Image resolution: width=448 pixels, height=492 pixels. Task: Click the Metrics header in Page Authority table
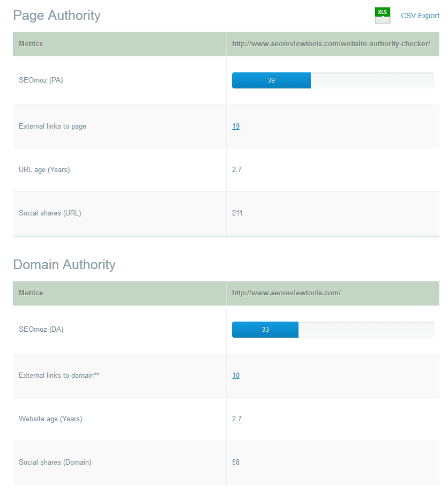31,43
